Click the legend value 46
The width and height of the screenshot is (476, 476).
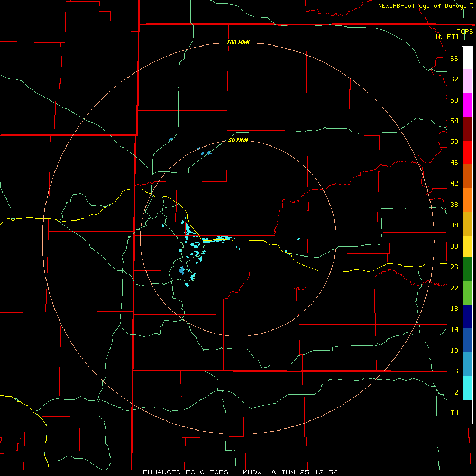454,163
